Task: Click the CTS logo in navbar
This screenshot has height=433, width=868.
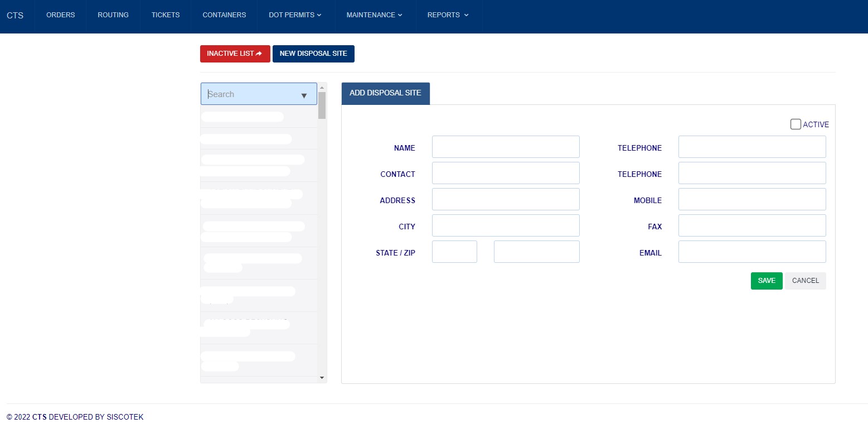Action: pos(15,15)
